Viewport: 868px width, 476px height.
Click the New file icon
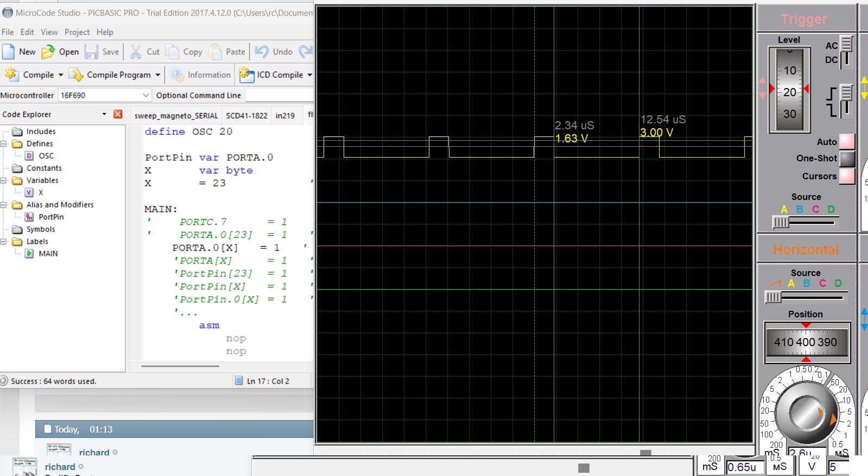pyautogui.click(x=9, y=52)
